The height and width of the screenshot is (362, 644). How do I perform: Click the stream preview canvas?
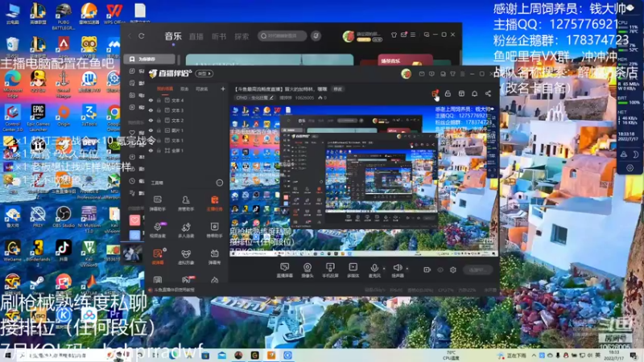364,181
